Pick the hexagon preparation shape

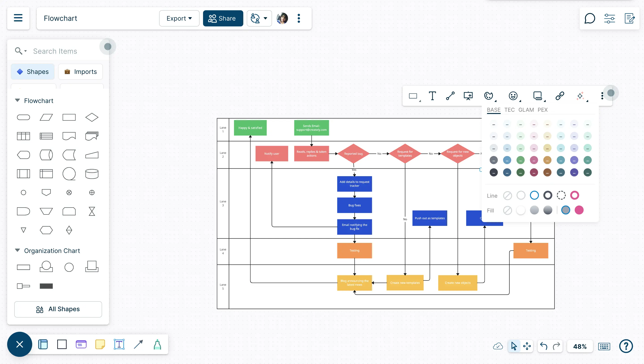tap(46, 230)
